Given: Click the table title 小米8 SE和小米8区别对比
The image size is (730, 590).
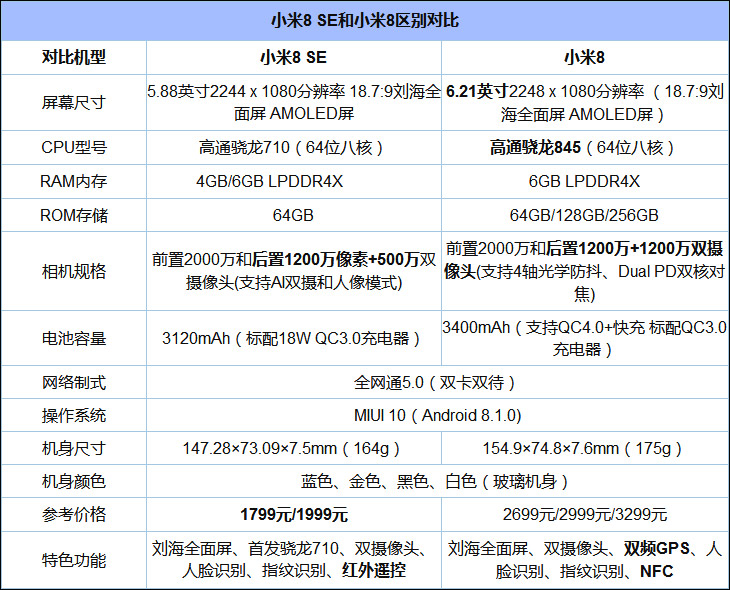Looking at the screenshot, I should point(365,20).
